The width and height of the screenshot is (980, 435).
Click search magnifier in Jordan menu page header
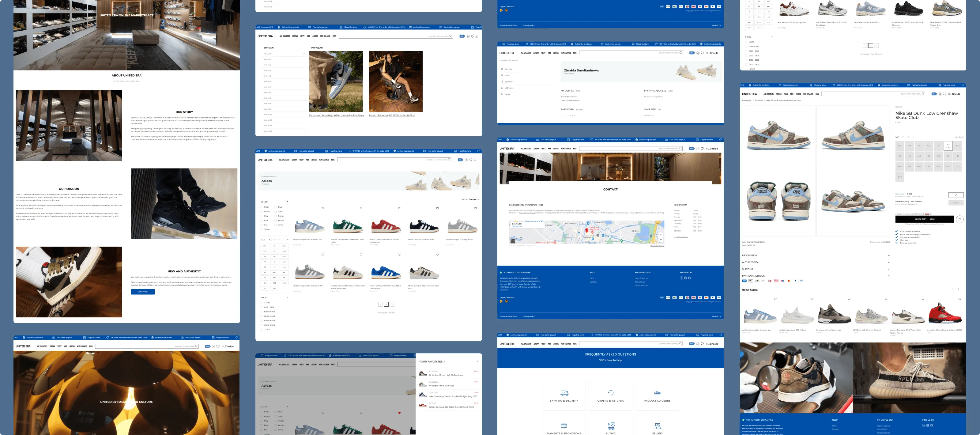point(450,36)
